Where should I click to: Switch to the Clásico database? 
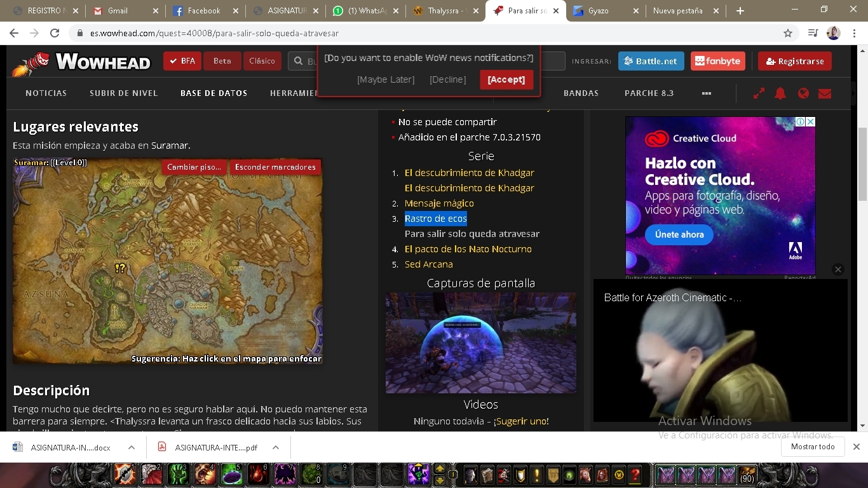[262, 61]
